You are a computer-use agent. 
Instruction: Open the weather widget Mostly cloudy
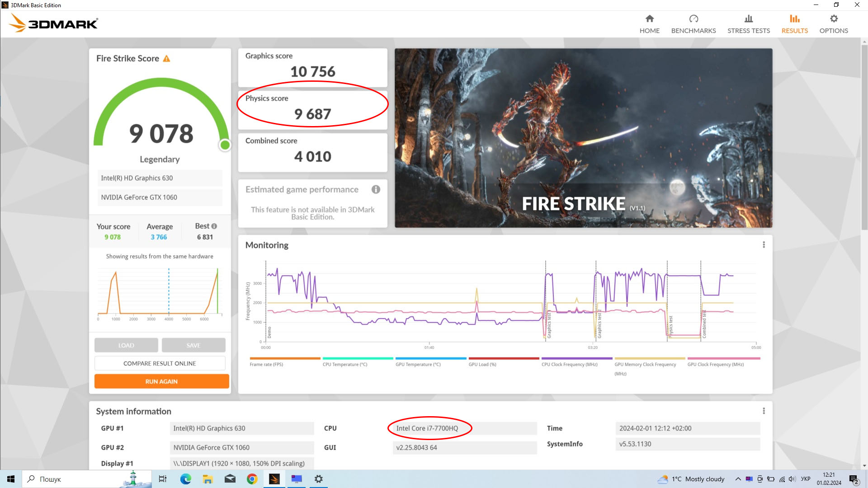(x=691, y=479)
